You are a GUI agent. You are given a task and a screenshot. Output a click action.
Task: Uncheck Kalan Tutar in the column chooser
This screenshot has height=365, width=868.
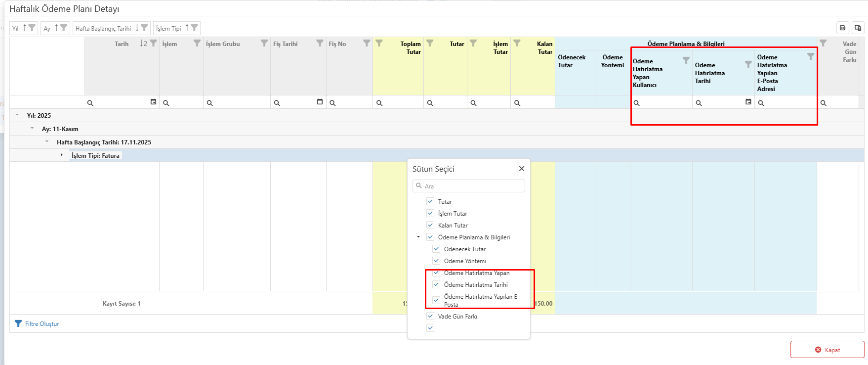coord(430,225)
